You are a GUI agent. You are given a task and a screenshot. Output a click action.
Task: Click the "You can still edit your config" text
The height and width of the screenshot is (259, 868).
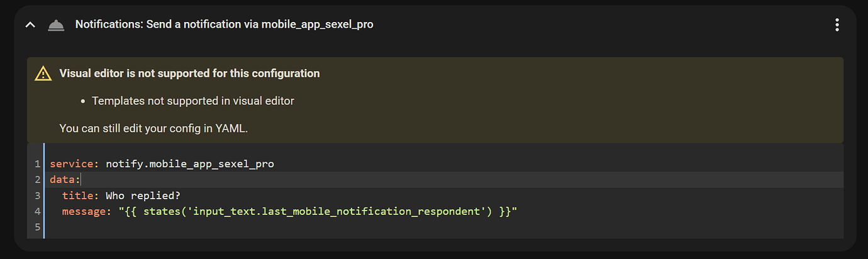click(153, 128)
